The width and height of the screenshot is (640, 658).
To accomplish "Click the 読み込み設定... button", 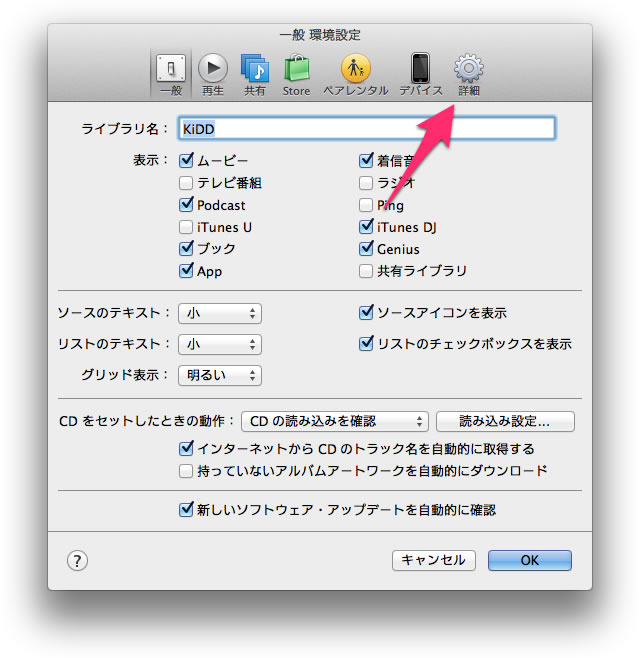I will point(505,421).
